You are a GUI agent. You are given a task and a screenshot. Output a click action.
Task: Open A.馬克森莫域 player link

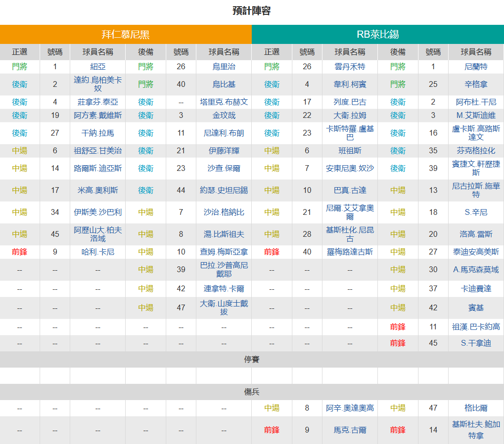point(476,270)
